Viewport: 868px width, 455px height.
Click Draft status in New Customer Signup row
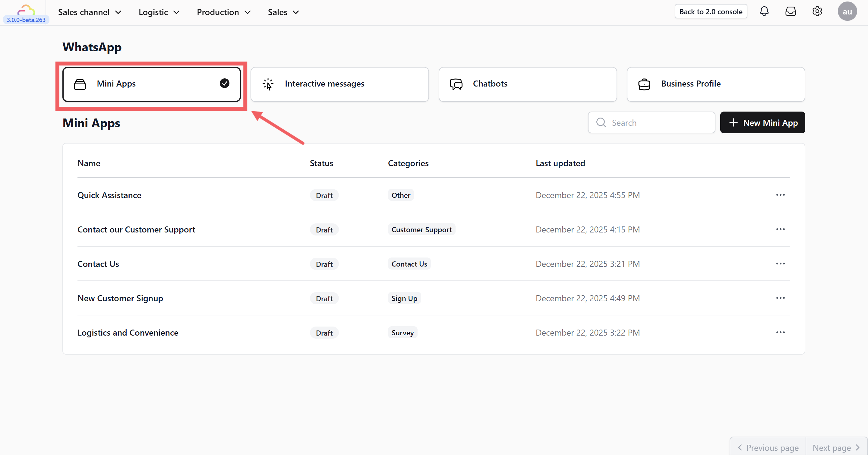[324, 299]
